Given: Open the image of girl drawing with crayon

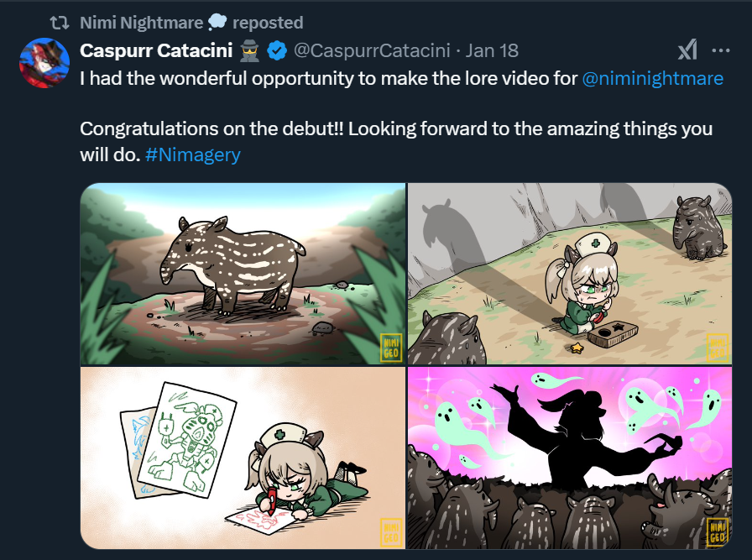Looking at the screenshot, I should [x=243, y=458].
